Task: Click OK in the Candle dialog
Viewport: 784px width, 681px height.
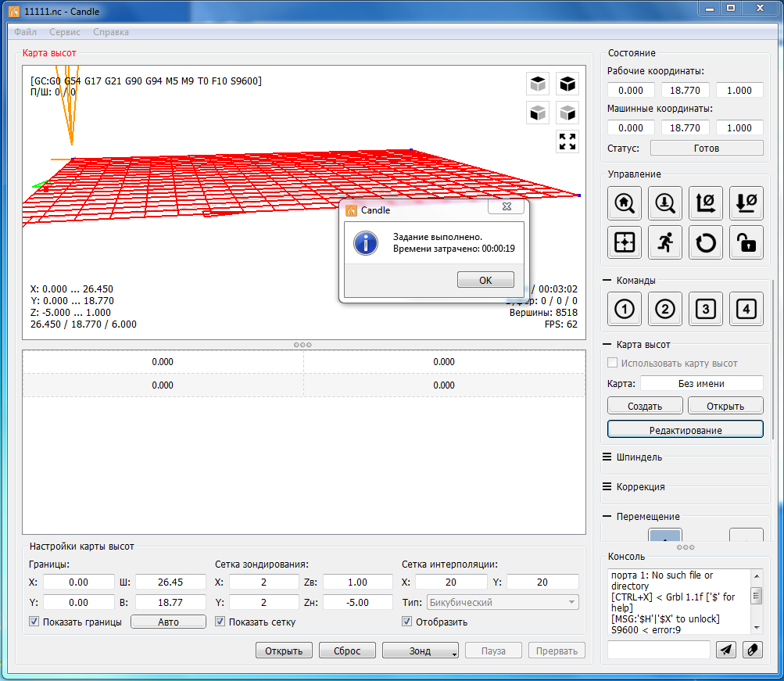Action: [485, 280]
